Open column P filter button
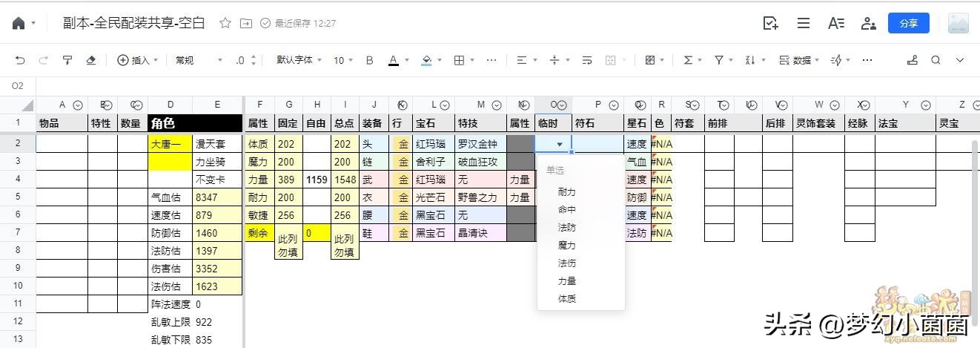 pos(614,105)
